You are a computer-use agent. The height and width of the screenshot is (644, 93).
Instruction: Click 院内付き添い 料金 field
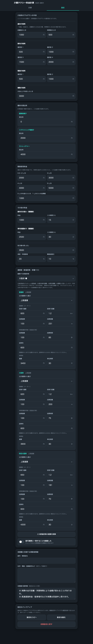pyautogui.click(x=32, y=220)
